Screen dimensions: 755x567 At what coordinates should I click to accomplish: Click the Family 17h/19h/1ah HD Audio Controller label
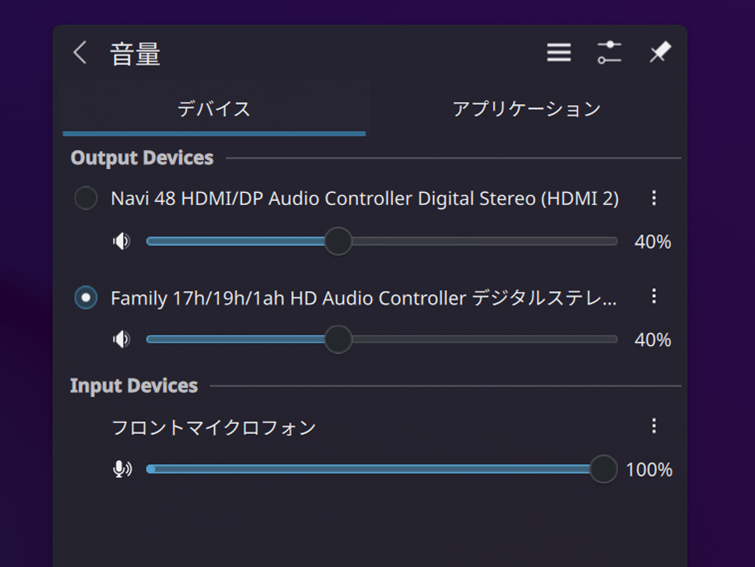[364, 297]
